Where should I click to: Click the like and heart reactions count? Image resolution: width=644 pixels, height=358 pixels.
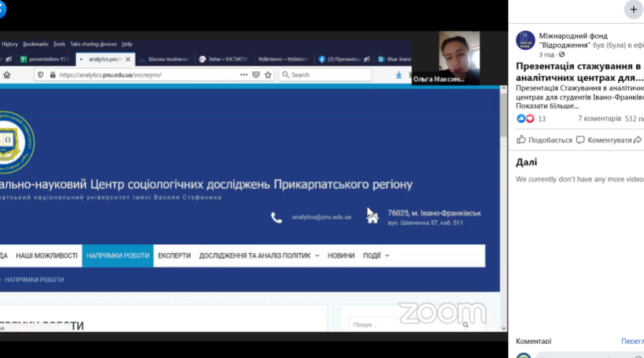531,118
